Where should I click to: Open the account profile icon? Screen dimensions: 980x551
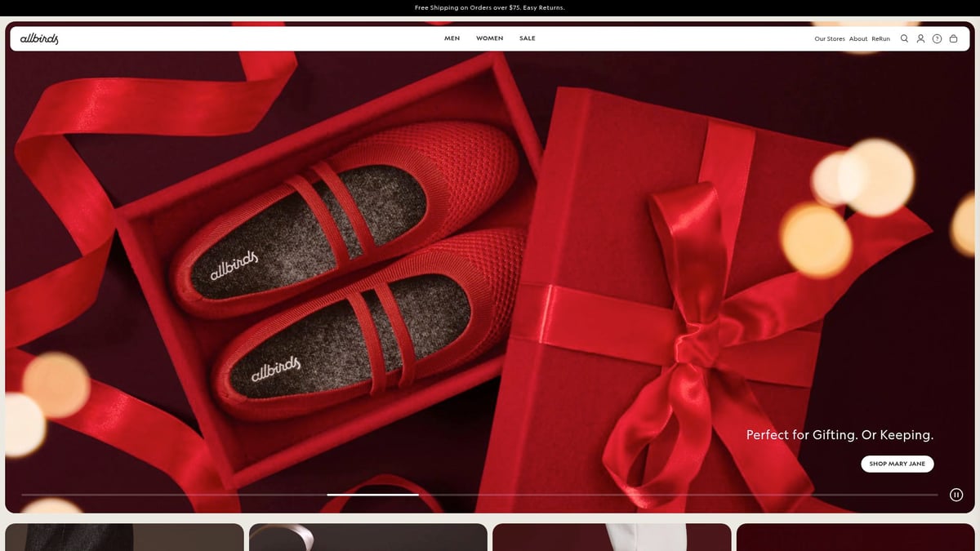tap(920, 38)
